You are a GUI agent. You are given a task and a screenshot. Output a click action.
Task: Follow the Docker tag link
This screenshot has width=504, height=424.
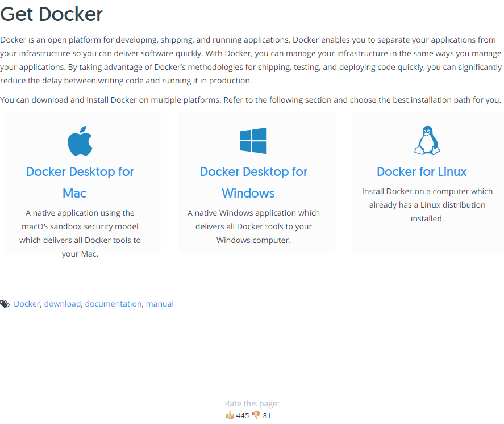tap(27, 304)
